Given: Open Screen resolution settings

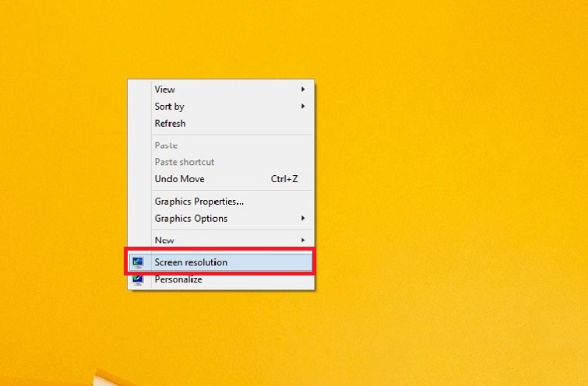Looking at the screenshot, I should click(x=191, y=262).
